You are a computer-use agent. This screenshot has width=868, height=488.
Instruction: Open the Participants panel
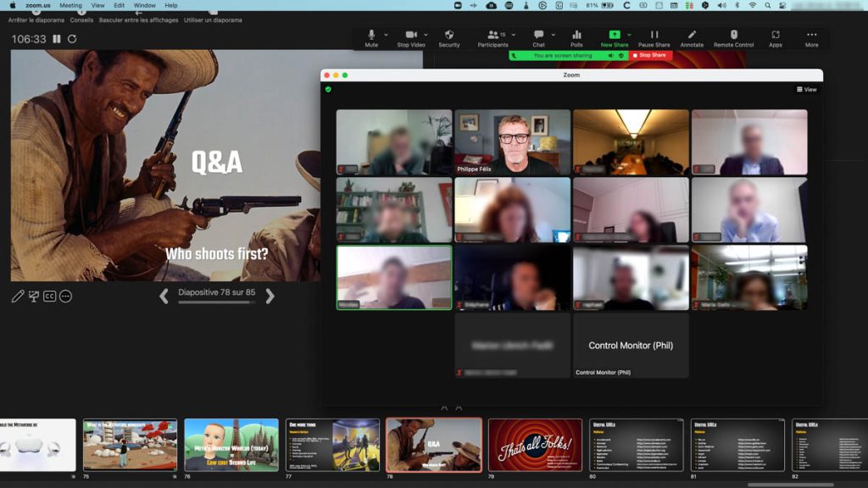pos(492,39)
